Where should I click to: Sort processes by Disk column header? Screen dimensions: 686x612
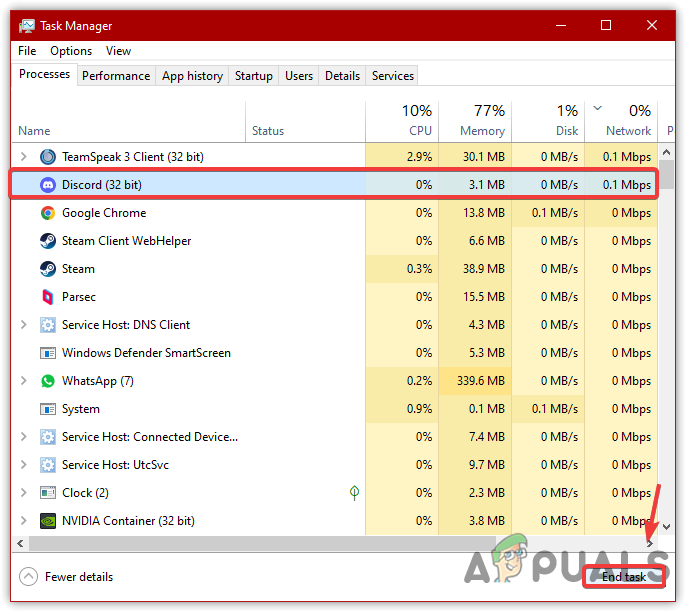[x=548, y=122]
